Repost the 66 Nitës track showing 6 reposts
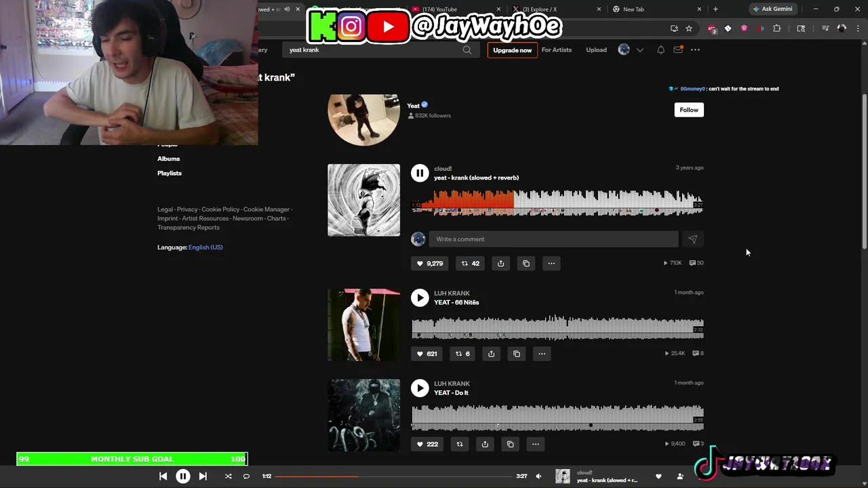 [462, 353]
